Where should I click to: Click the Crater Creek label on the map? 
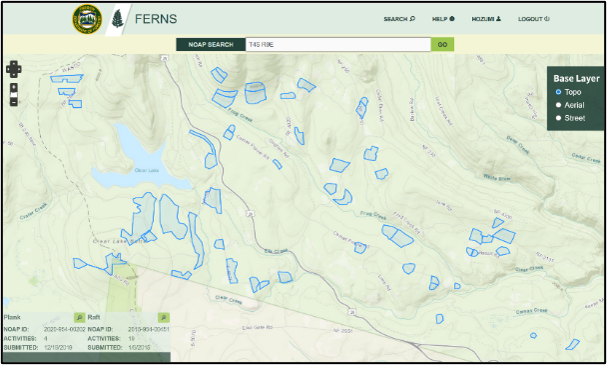(x=34, y=211)
